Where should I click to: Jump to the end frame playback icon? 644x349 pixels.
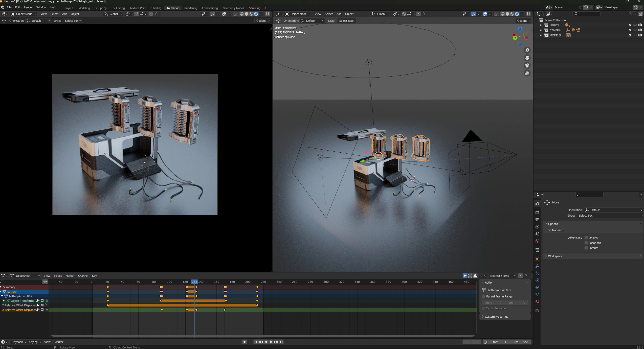pyautogui.click(x=281, y=342)
